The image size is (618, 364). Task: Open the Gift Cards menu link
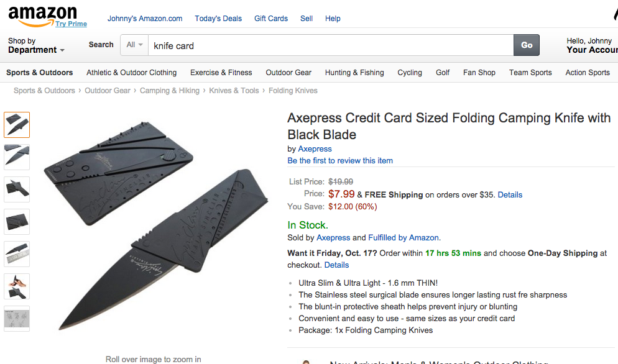[271, 19]
